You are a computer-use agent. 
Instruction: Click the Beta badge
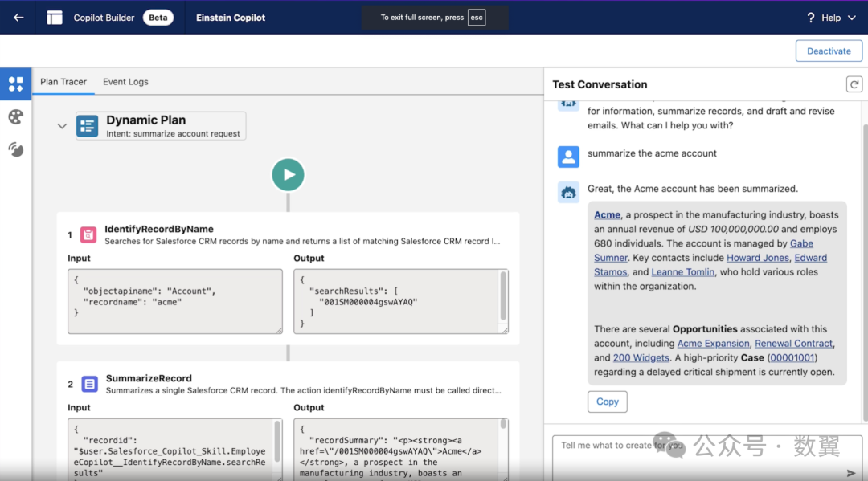click(x=158, y=18)
